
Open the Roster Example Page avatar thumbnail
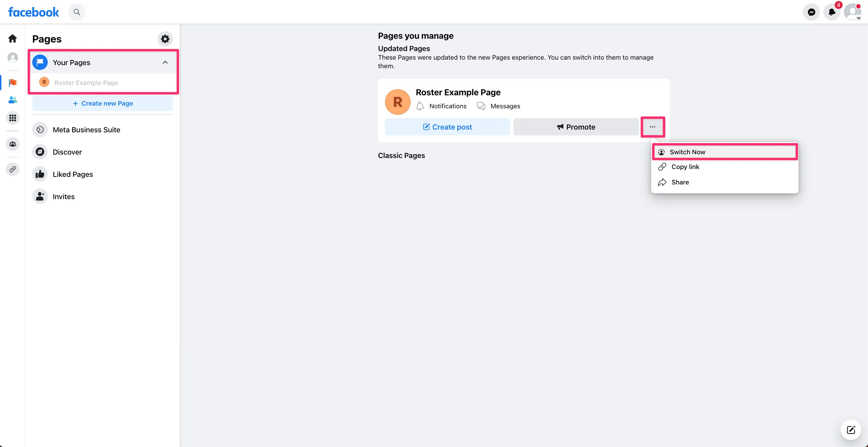[398, 102]
